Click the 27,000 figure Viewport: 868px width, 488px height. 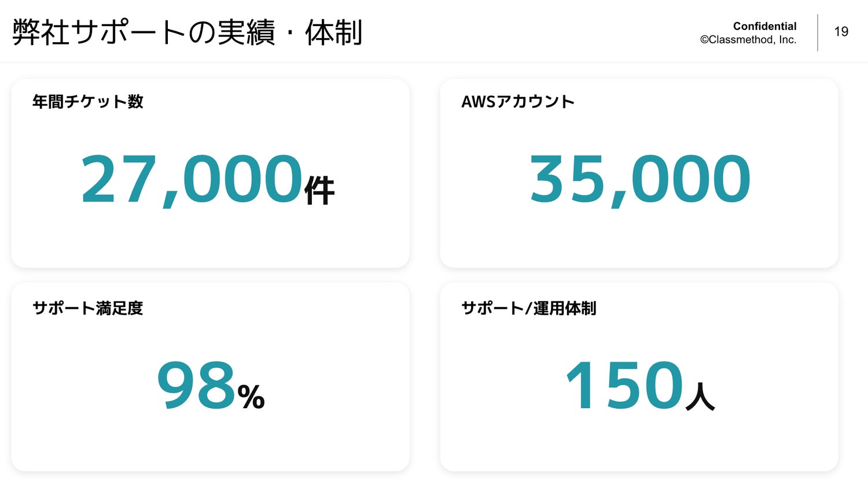click(x=192, y=179)
